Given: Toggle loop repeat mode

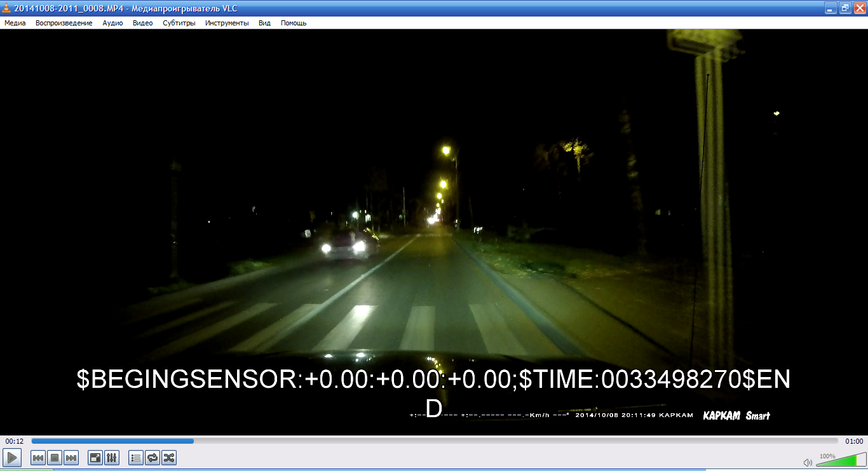Looking at the screenshot, I should pyautogui.click(x=153, y=458).
